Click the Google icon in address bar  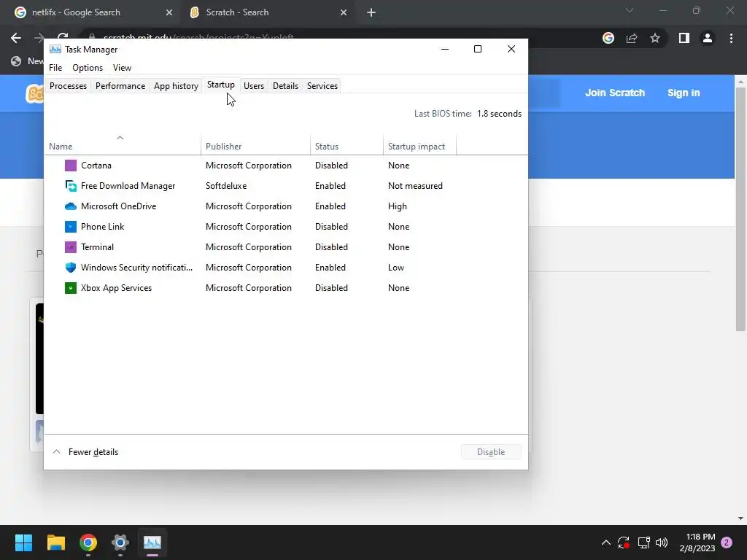pyautogui.click(x=608, y=38)
